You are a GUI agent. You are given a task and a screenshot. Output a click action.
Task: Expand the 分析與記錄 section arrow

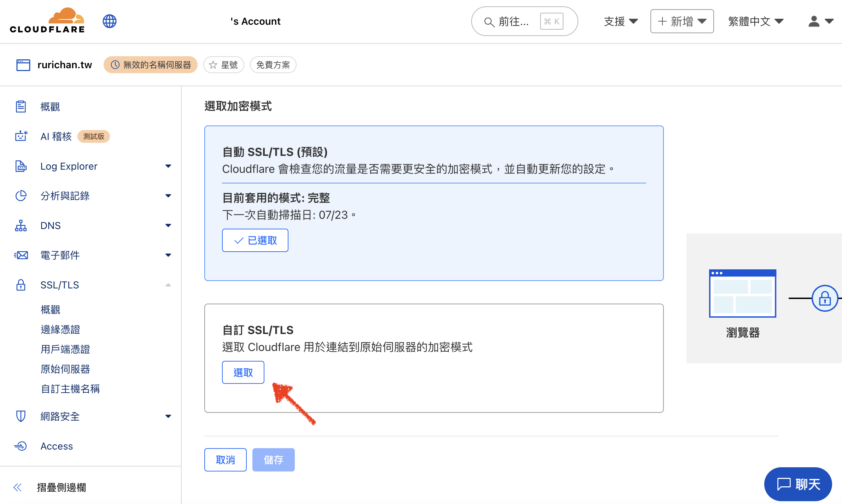click(x=168, y=196)
